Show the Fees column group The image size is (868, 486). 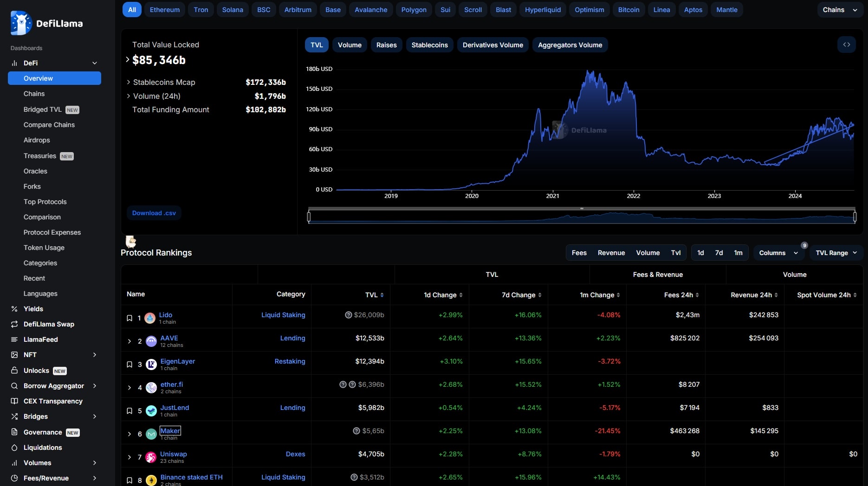click(x=579, y=253)
